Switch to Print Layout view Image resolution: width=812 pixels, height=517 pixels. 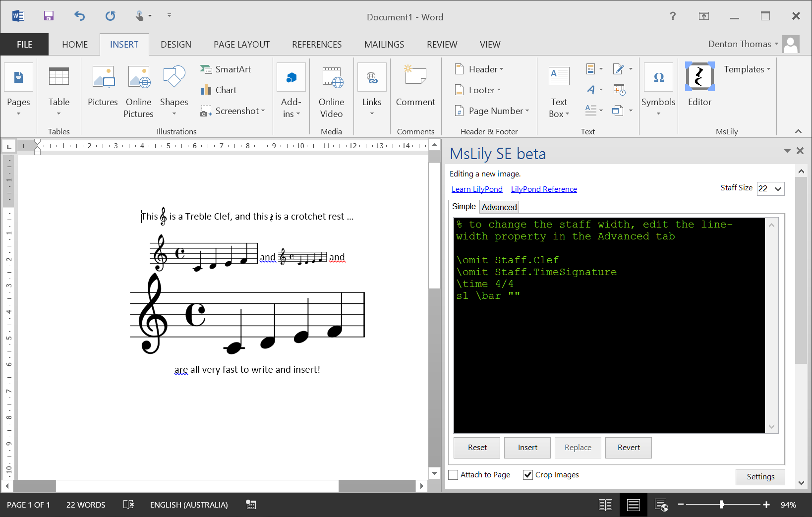click(633, 505)
